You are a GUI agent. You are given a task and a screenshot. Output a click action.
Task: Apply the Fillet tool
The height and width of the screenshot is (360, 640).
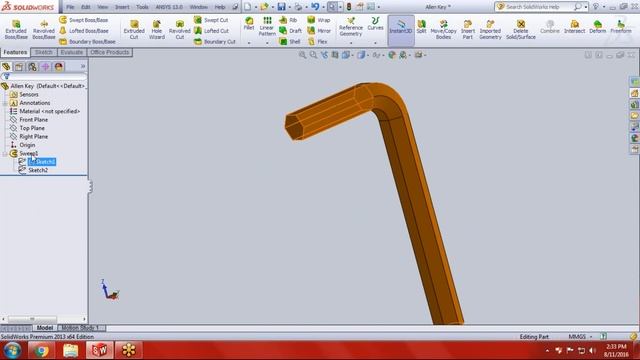tap(249, 24)
